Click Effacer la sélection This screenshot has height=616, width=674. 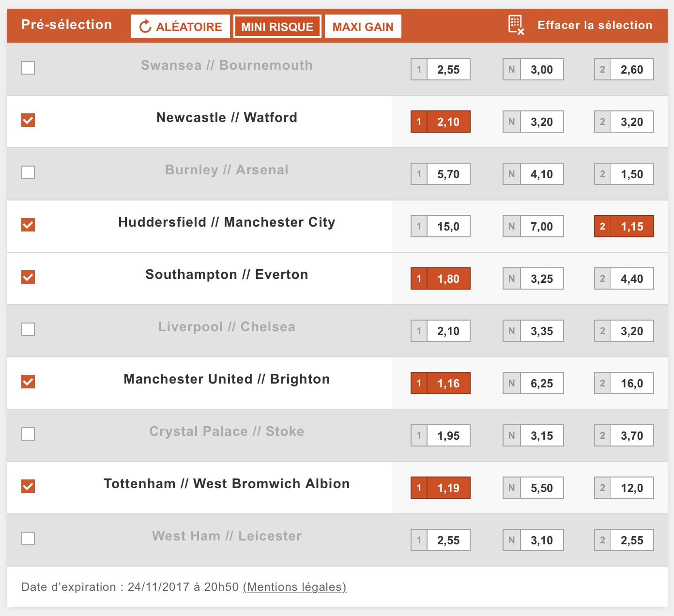point(595,25)
